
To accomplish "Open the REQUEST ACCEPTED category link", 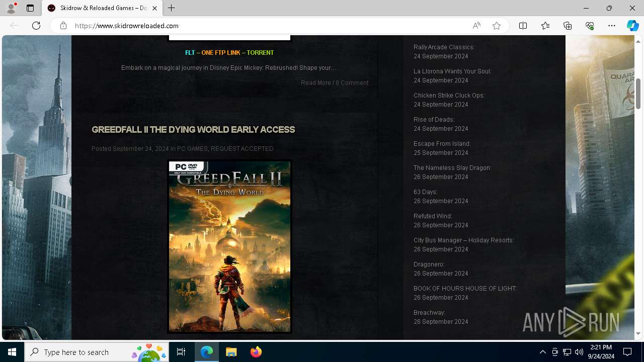I will (x=242, y=149).
